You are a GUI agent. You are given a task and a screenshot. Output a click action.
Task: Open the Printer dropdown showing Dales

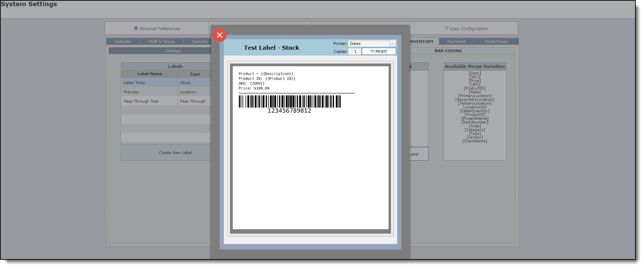point(372,44)
